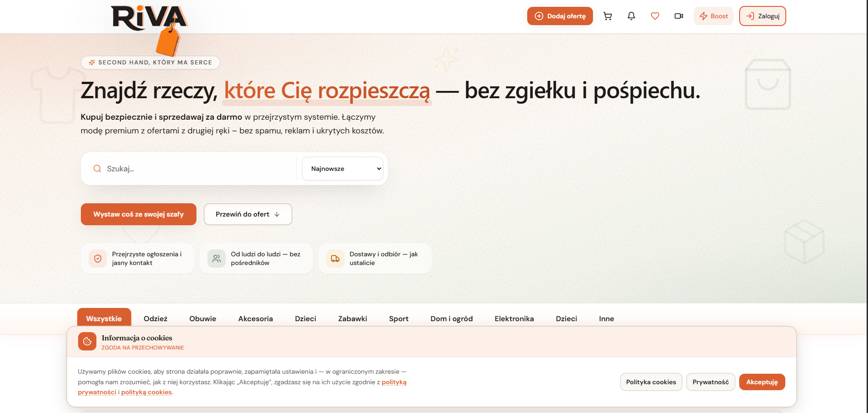
Task: Click Przejrzyste ogłoszenia i jasny kontakt text
Action: click(147, 259)
